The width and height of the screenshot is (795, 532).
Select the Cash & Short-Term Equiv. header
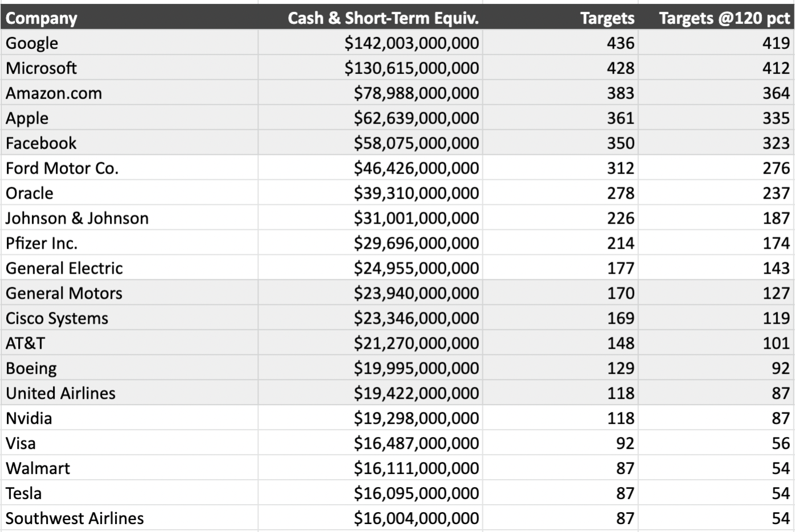coord(383,18)
